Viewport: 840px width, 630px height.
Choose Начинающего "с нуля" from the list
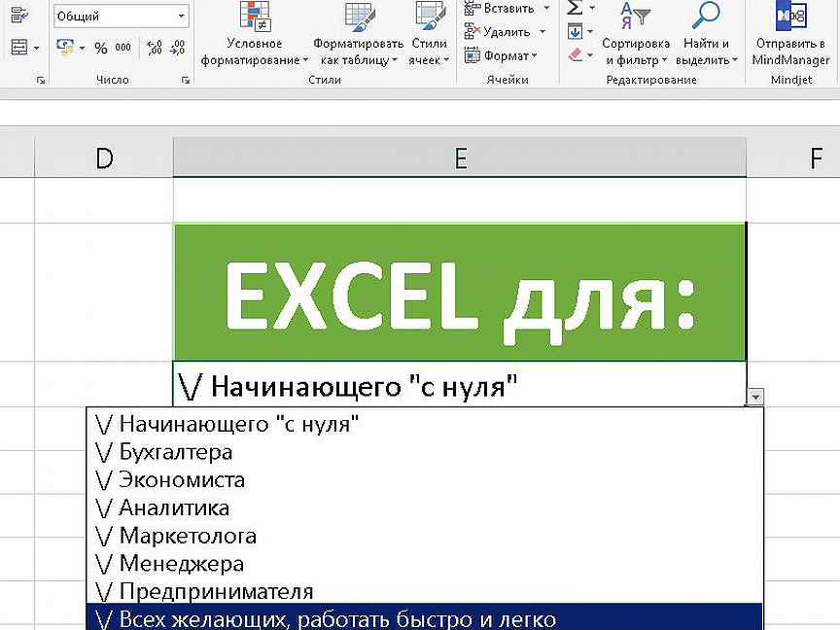pos(424,424)
